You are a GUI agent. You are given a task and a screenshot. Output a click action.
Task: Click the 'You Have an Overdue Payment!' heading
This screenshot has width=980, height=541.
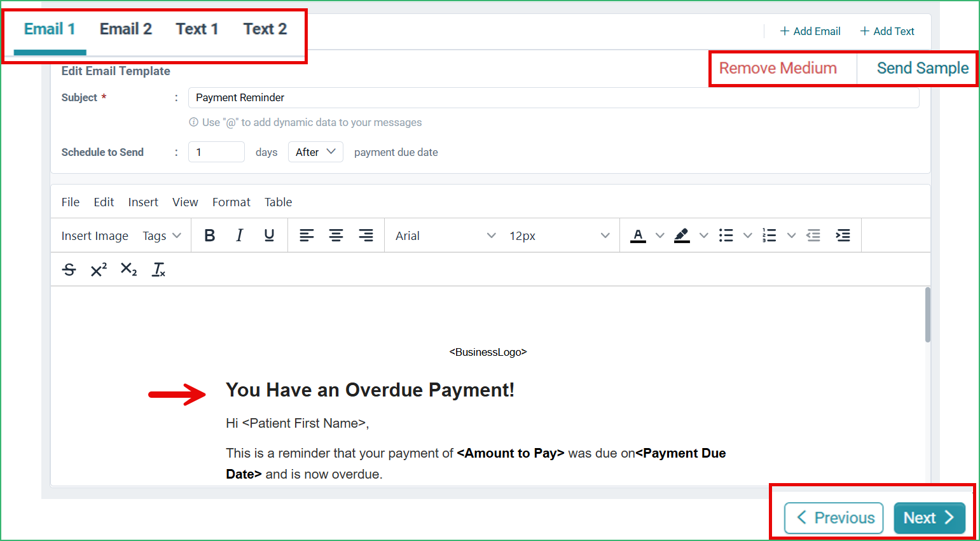[370, 390]
